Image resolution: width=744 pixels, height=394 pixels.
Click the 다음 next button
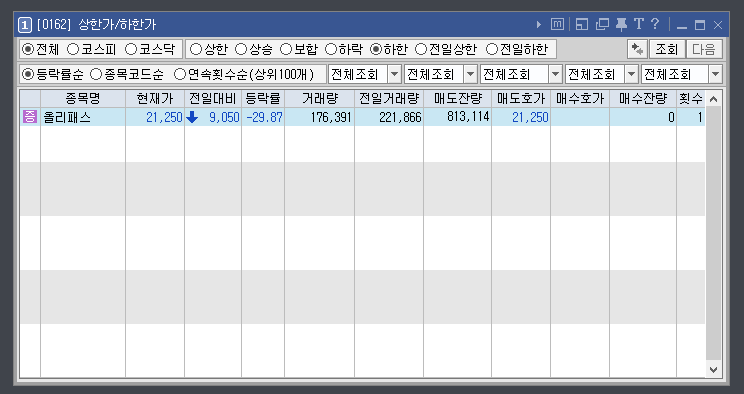coord(704,49)
